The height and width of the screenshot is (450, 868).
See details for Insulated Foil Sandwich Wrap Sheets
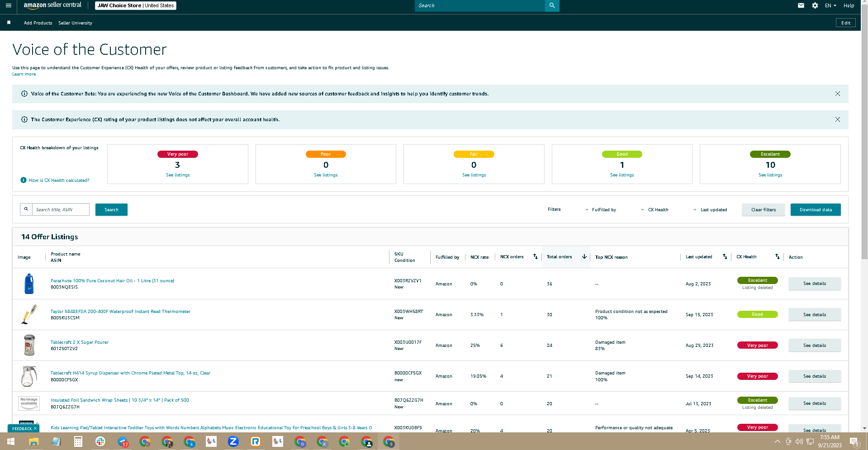click(815, 403)
